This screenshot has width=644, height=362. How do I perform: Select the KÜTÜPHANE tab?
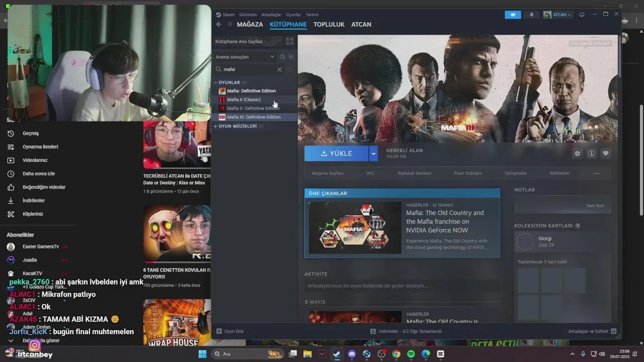tap(288, 24)
